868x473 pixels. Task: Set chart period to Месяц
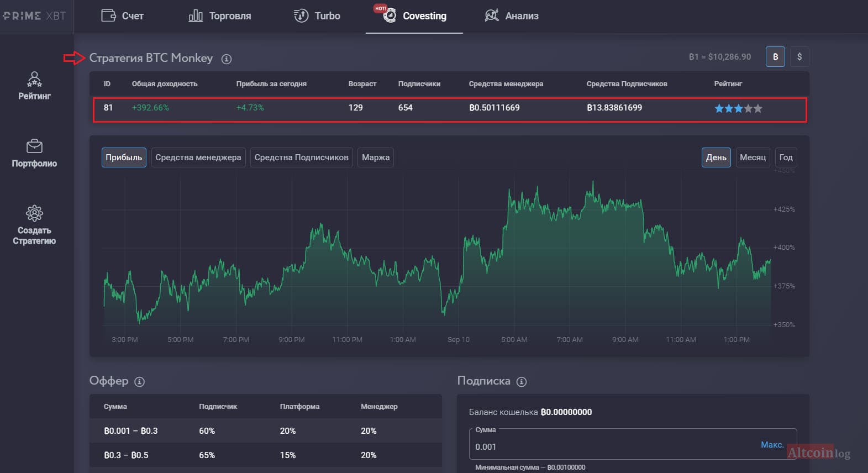(x=753, y=157)
